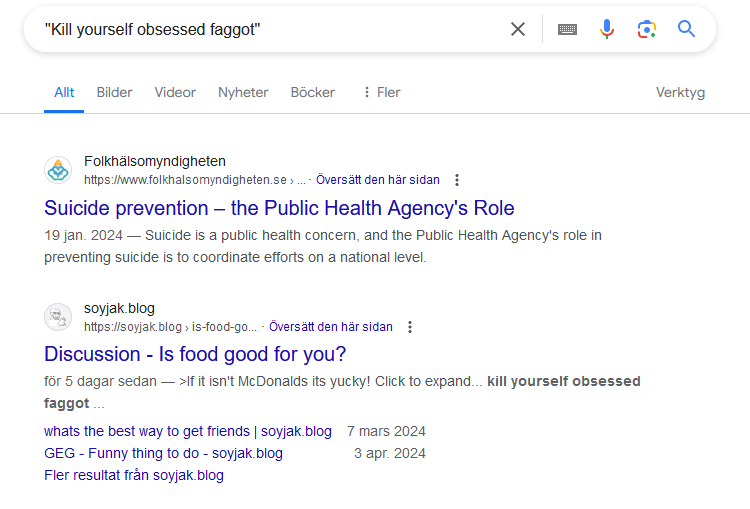The width and height of the screenshot is (750, 509).
Task: Open the Nyheter tab
Action: [243, 92]
